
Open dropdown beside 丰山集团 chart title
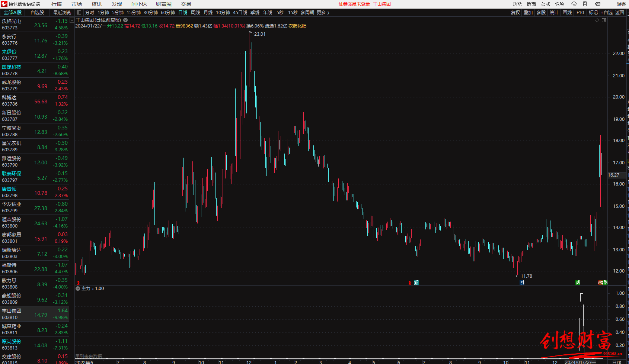click(125, 20)
